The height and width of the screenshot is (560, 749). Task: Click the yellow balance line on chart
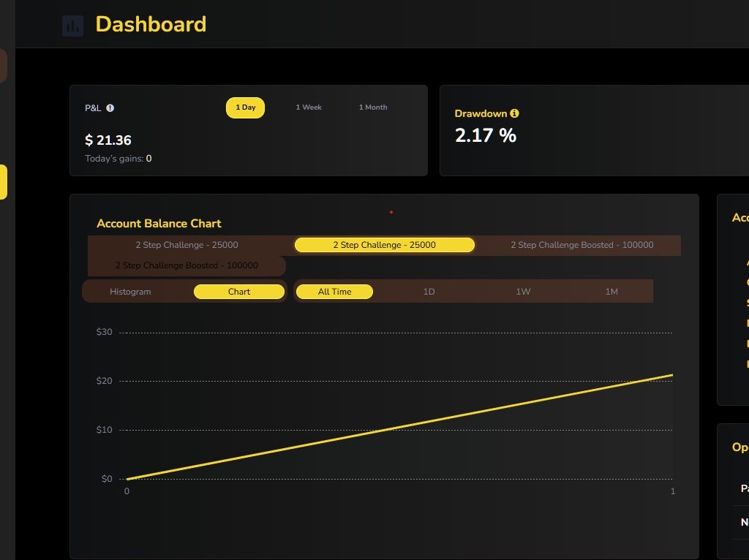pyautogui.click(x=399, y=427)
